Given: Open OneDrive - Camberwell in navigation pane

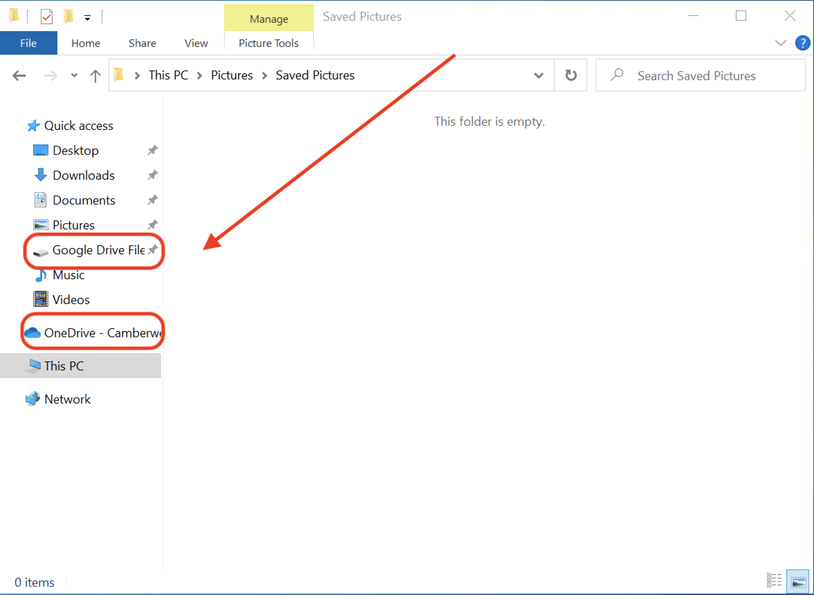Looking at the screenshot, I should (x=102, y=332).
